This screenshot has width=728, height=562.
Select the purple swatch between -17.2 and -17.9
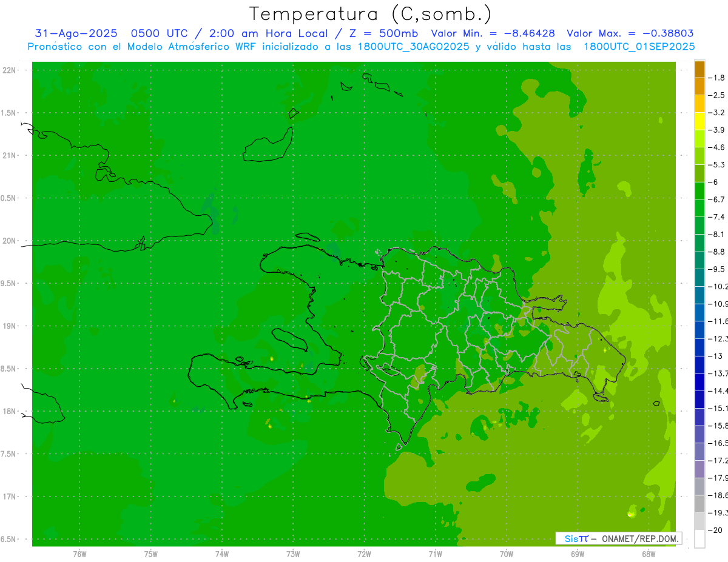tap(699, 469)
